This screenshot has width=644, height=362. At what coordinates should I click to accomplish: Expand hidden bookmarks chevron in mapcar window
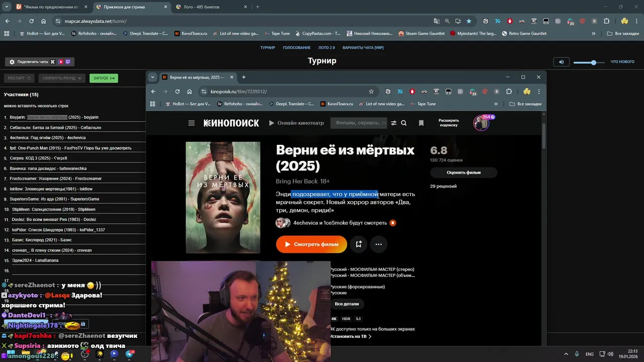[594, 34]
